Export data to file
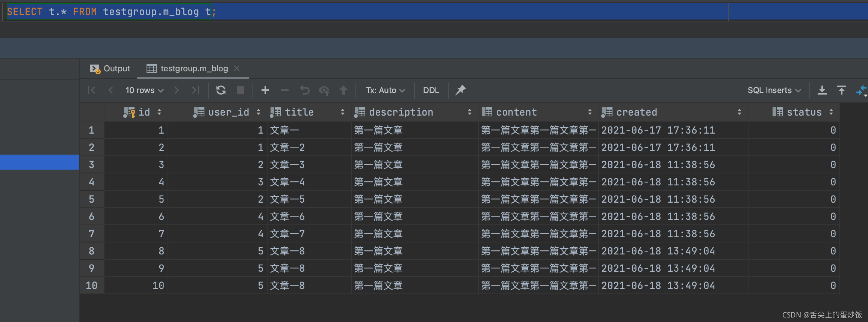Image resolution: width=868 pixels, height=322 pixels. click(822, 90)
